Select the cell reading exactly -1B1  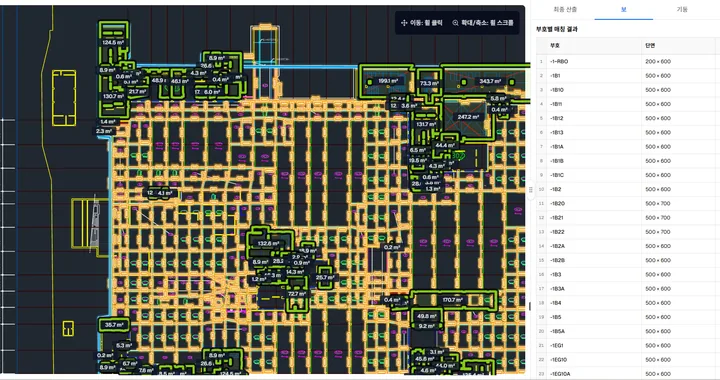(x=593, y=76)
